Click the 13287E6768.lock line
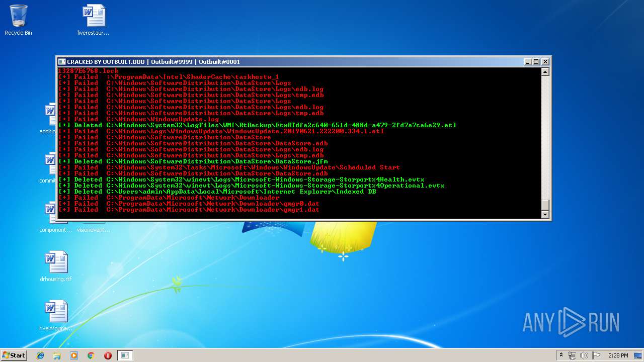The width and height of the screenshot is (644, 362). (89, 71)
